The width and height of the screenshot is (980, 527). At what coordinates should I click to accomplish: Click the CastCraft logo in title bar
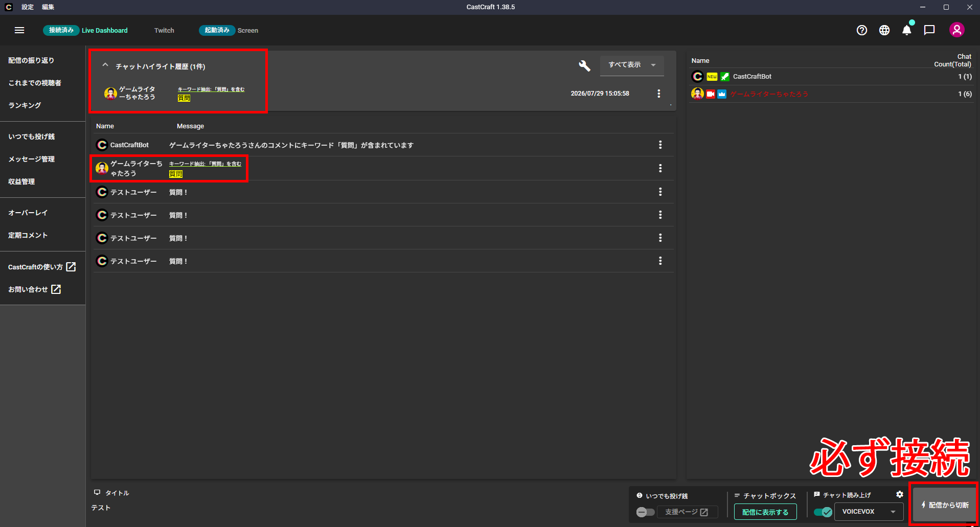8,7
